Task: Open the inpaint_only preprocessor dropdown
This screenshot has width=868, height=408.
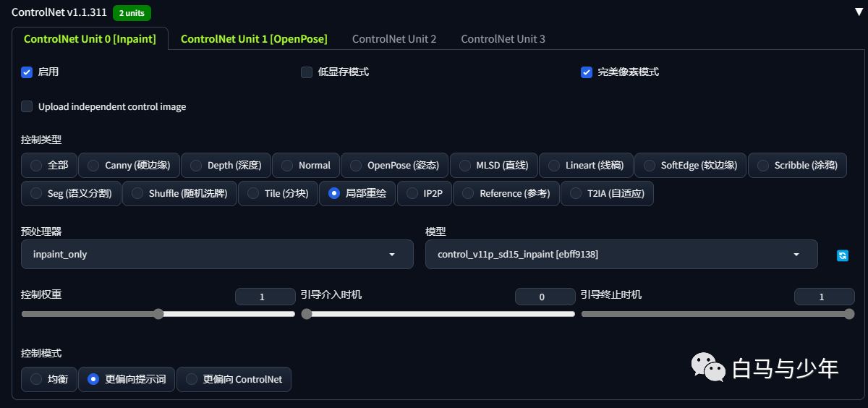Action: click(x=217, y=255)
